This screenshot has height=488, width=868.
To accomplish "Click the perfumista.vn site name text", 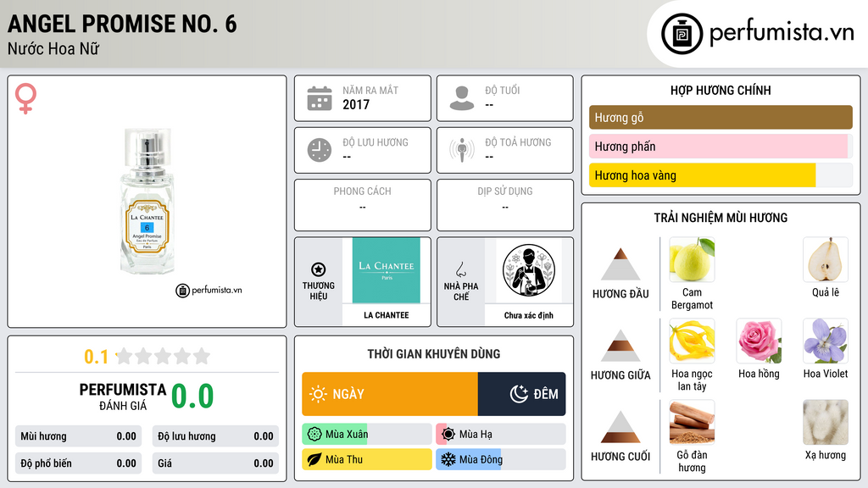I will (782, 33).
